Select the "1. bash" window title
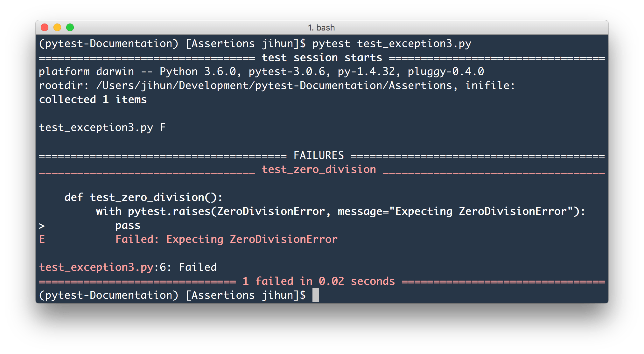The height and width of the screenshot is (354, 644). pos(321,28)
